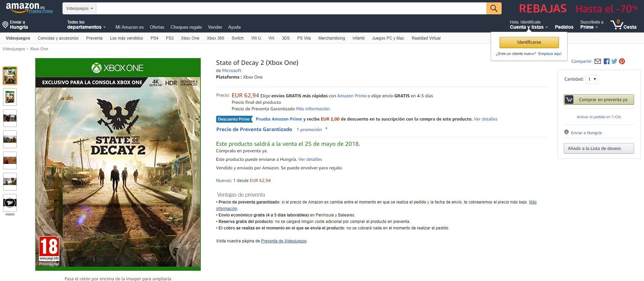644x281 pixels.
Task: Share on Twitter bird icon
Action: point(614,61)
